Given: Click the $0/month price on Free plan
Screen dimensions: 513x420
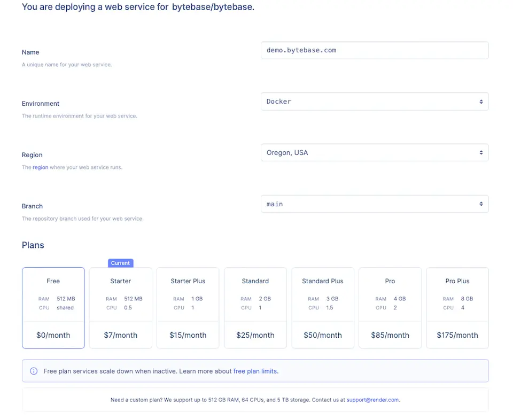Looking at the screenshot, I should pos(53,336).
